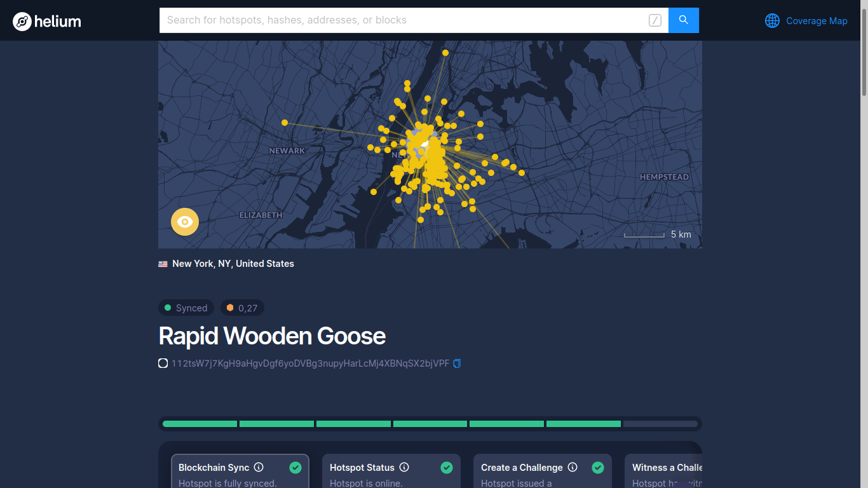The width and height of the screenshot is (868, 488).
Task: Click the Create a Challenge green checkmark
Action: point(598,468)
